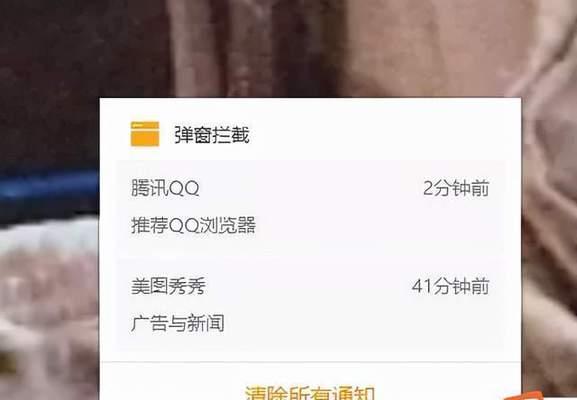Click the white fluffy area left of popup
This screenshot has width=577, height=400.
(x=48, y=236)
